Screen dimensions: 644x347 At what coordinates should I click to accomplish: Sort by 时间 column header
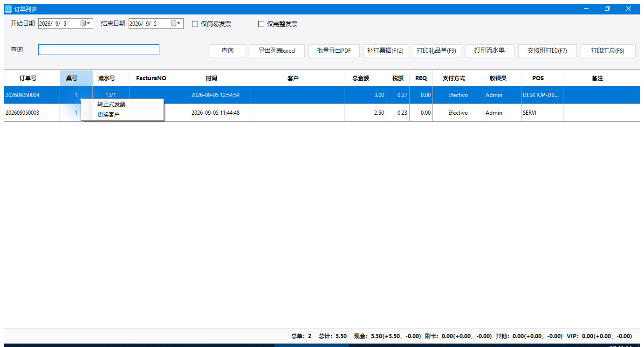coord(216,78)
